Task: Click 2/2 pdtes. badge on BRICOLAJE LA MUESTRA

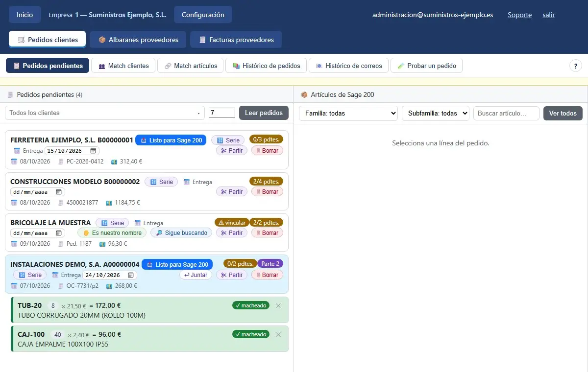Action: (266, 222)
